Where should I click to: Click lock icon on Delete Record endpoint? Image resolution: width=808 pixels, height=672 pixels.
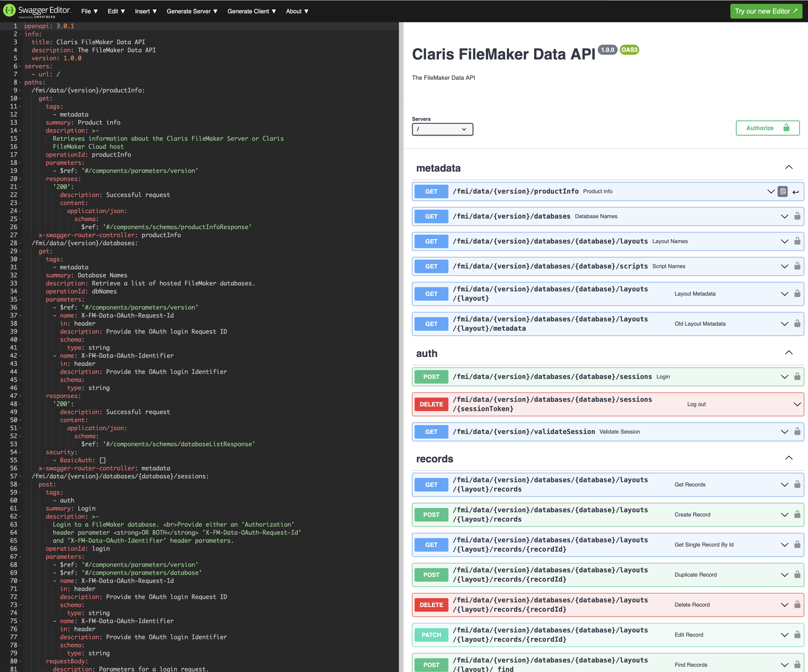tap(797, 605)
